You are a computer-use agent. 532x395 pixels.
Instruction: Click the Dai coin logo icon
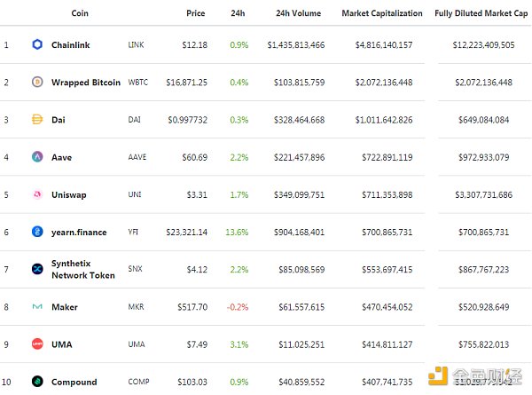click(37, 120)
